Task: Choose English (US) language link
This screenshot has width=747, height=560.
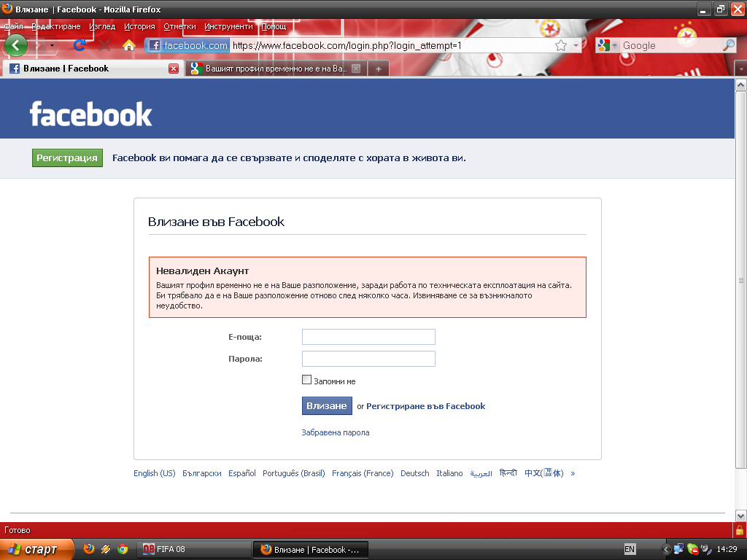Action: pos(155,473)
